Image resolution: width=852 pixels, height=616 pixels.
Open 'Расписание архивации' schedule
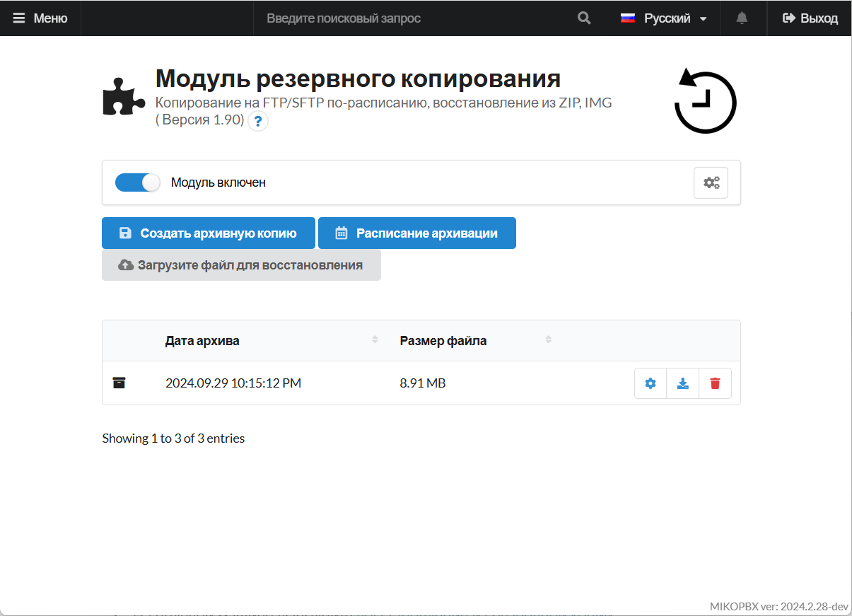click(417, 233)
